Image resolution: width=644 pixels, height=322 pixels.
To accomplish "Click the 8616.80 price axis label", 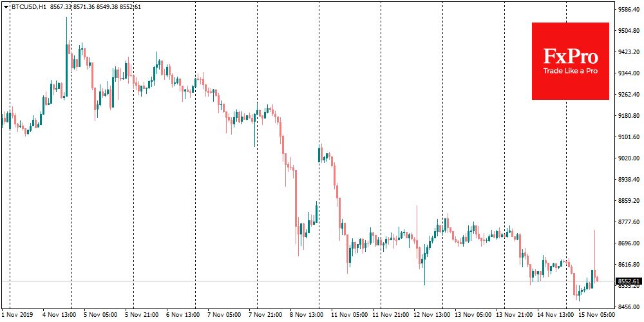I will pos(629,264).
